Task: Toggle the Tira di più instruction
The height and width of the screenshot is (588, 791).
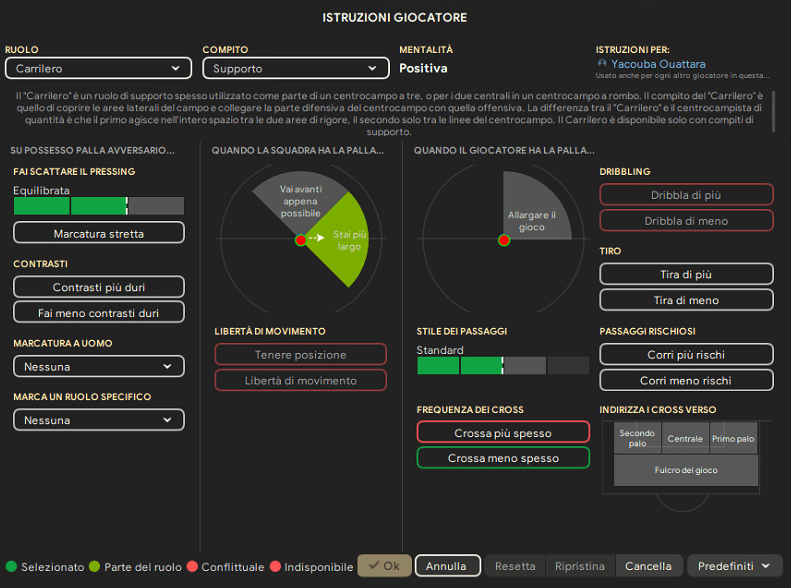Action: [685, 274]
